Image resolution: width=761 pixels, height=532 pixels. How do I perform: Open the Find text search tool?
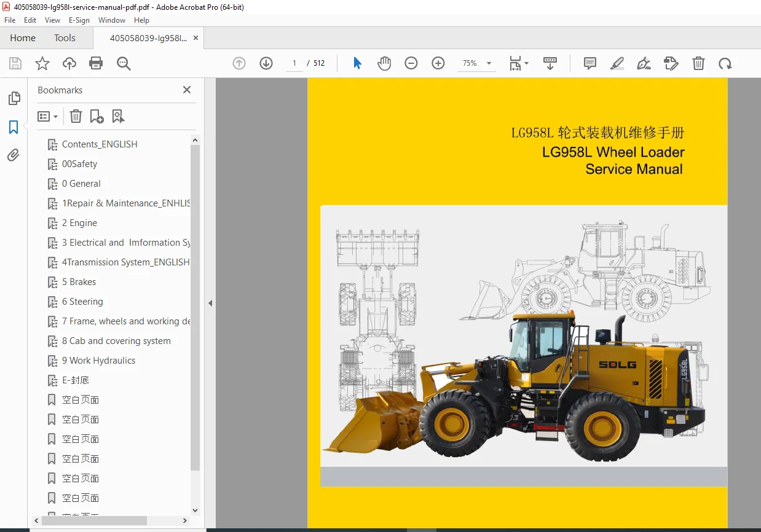point(124,63)
